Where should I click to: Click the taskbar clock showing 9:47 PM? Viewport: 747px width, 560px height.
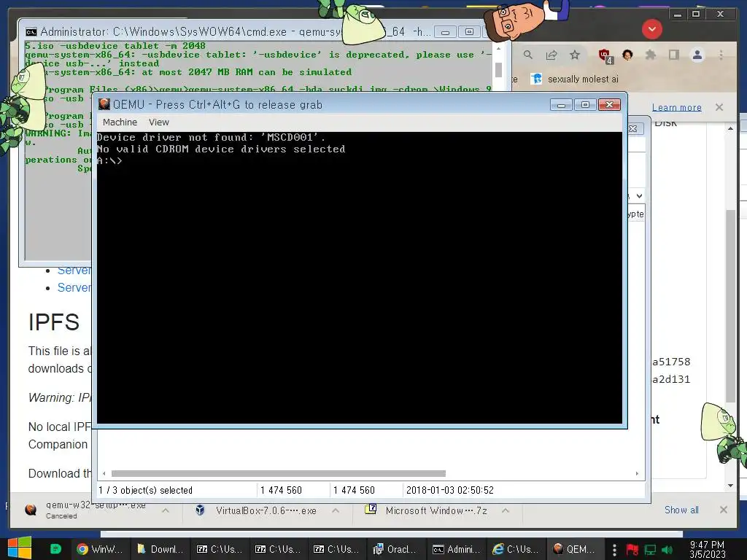(708, 549)
